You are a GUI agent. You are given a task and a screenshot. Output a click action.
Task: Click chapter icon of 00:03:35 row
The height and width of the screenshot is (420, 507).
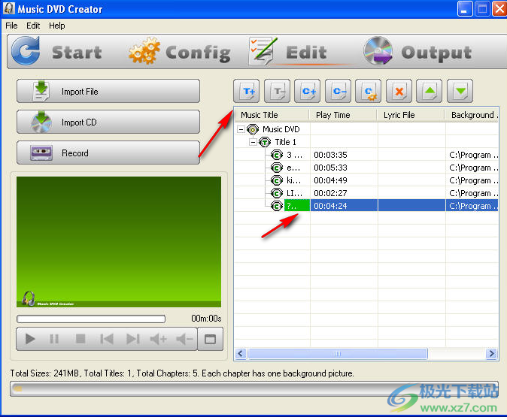pos(277,155)
